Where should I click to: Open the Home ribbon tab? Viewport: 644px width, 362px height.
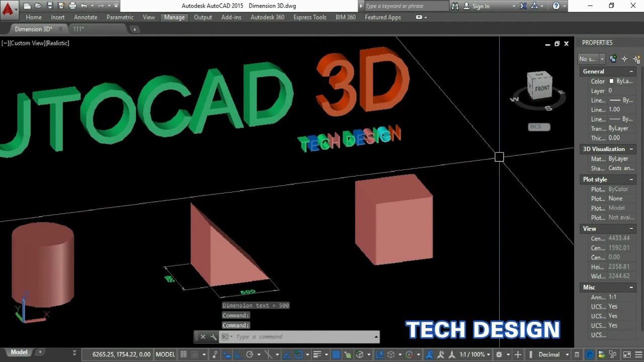pyautogui.click(x=34, y=17)
